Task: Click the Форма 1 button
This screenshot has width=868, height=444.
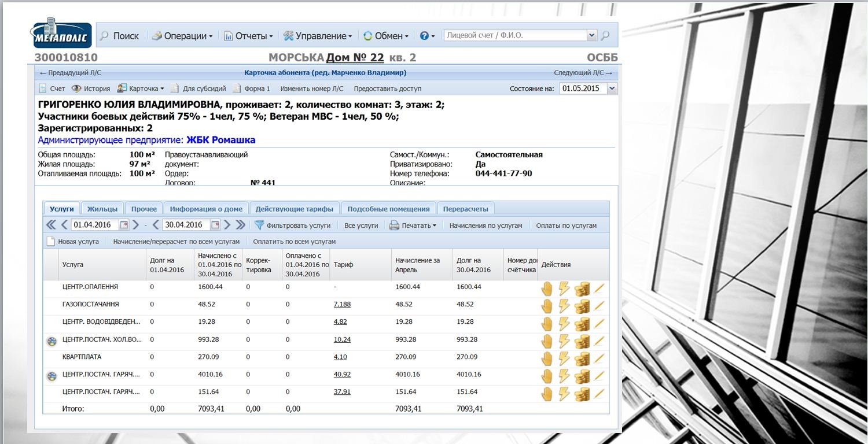Action: click(x=251, y=89)
